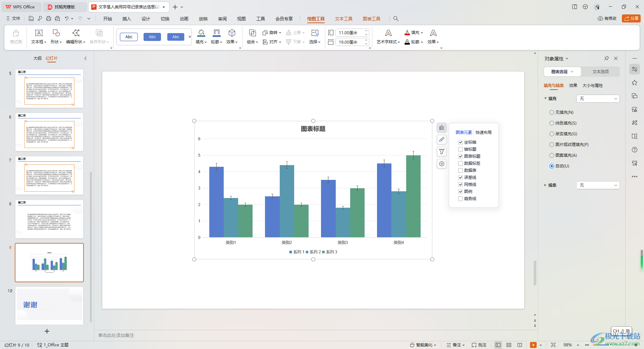The height and width of the screenshot is (349, 644).
Task: Expand the shape style gallery arrow
Action: [190, 37]
